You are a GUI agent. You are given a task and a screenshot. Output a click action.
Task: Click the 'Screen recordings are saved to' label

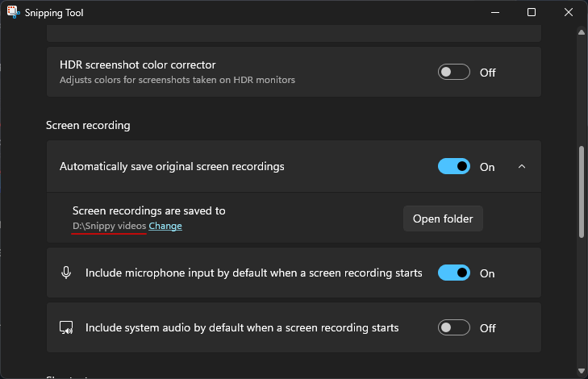(148, 210)
